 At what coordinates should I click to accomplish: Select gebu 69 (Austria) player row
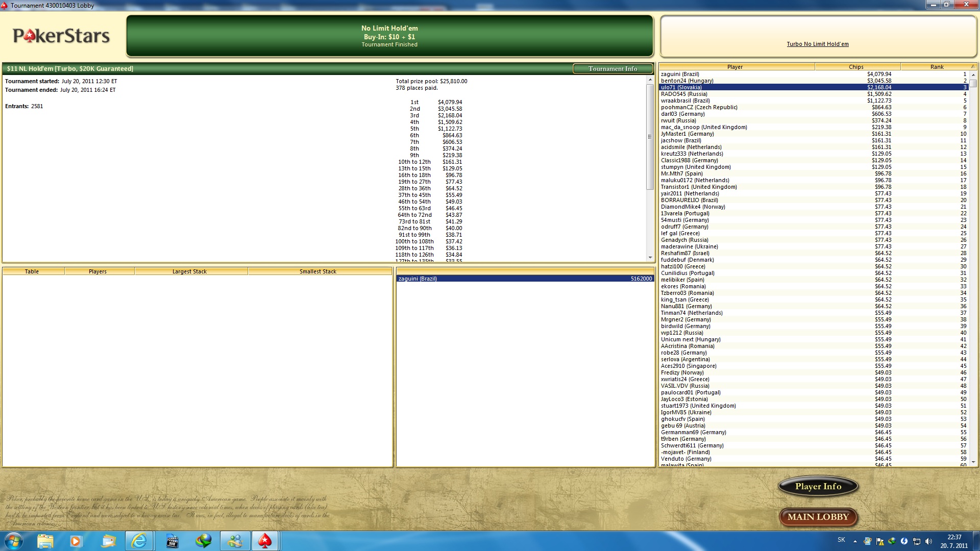click(x=814, y=425)
